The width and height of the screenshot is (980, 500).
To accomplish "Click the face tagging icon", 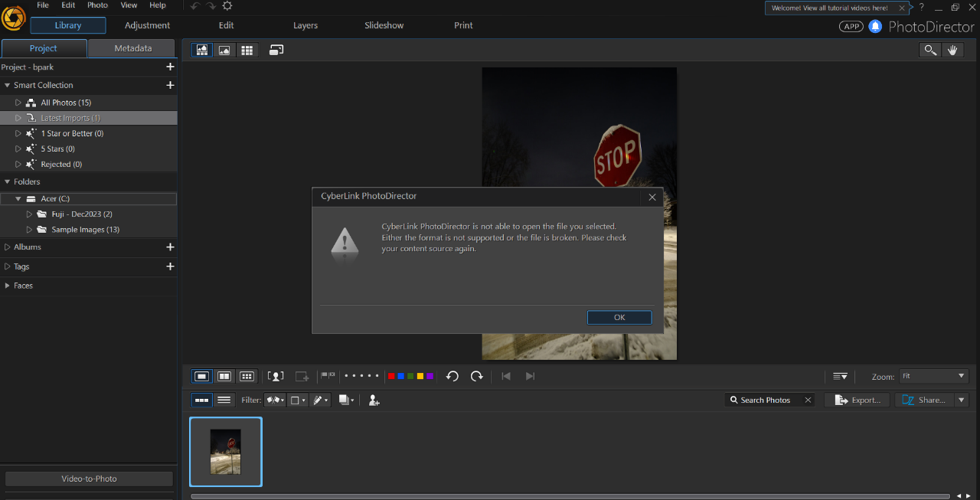I will (276, 376).
